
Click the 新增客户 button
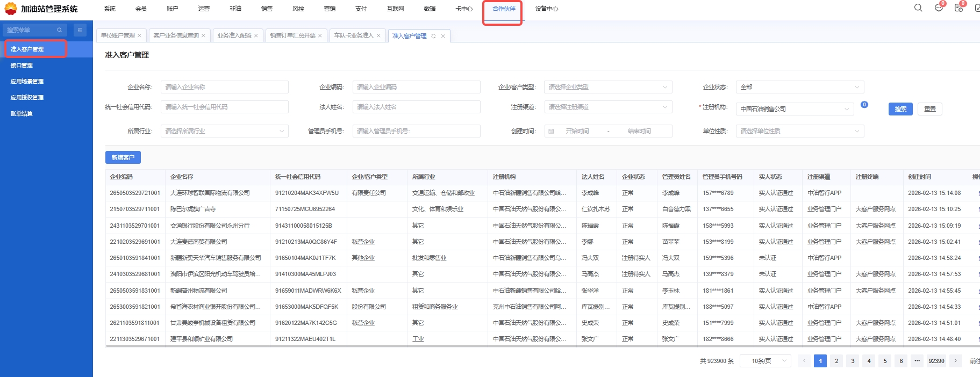(x=123, y=157)
